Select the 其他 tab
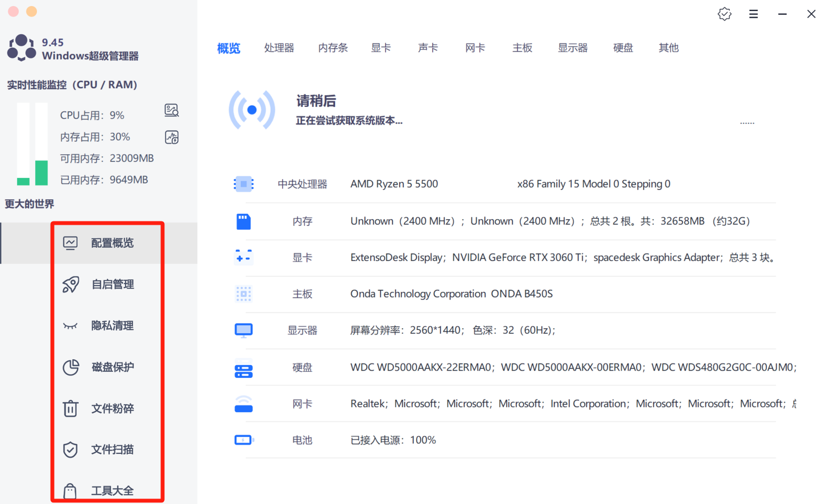The image size is (824, 504). [x=669, y=48]
